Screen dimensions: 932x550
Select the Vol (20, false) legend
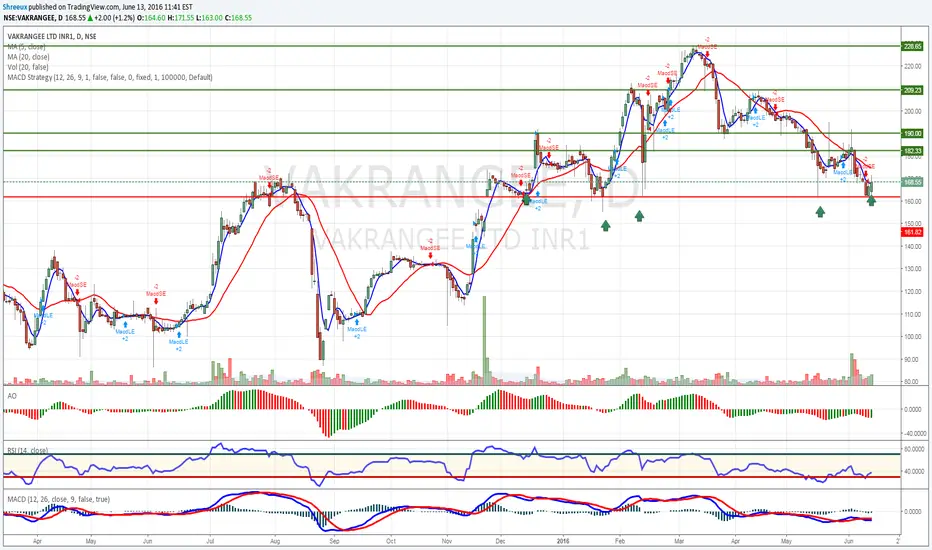[x=28, y=67]
